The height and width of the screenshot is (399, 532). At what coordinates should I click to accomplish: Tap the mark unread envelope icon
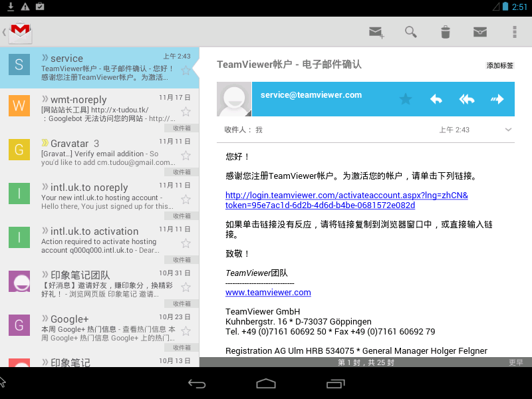click(480, 32)
